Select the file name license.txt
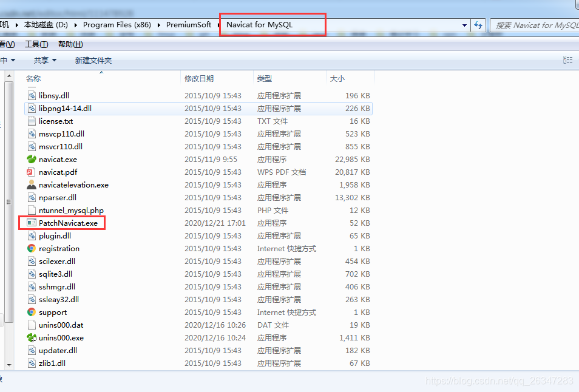Image resolution: width=579 pixels, height=392 pixels. (x=56, y=121)
